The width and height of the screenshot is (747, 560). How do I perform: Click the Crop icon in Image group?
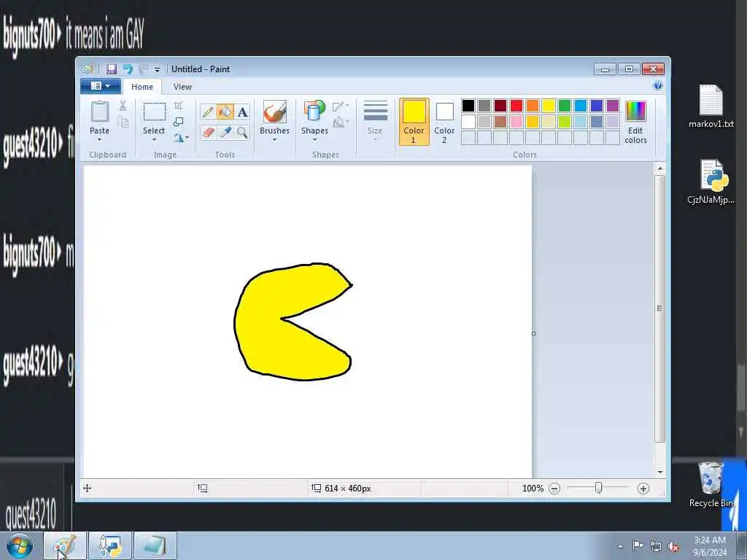179,105
